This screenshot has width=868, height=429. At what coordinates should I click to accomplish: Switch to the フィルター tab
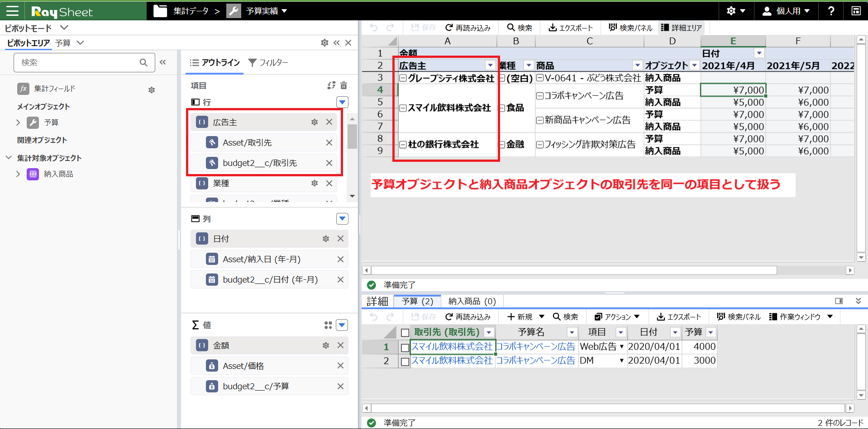[268, 62]
